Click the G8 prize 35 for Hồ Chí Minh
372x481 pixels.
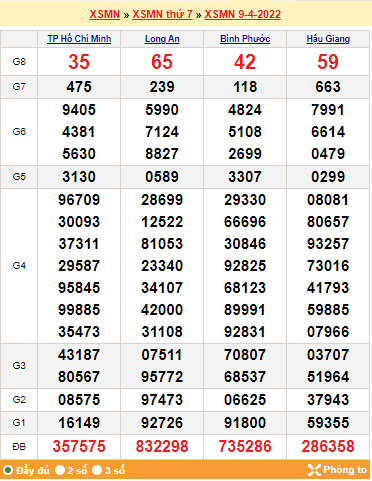(79, 62)
